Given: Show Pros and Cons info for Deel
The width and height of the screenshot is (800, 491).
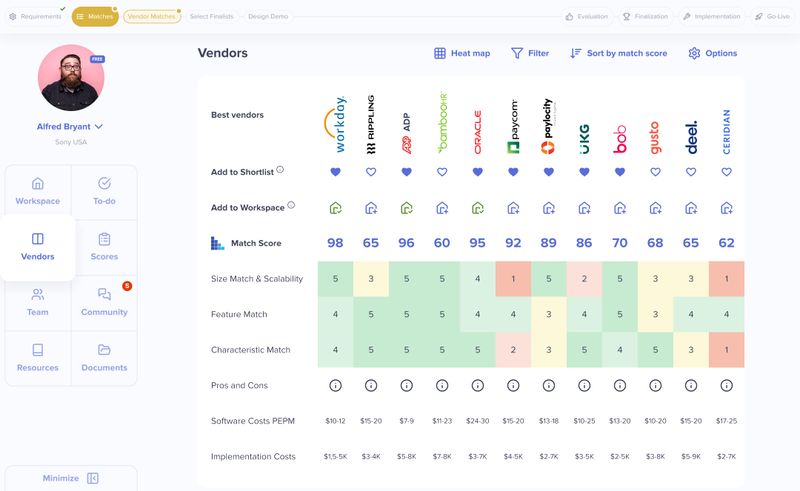Looking at the screenshot, I should pyautogui.click(x=691, y=385).
